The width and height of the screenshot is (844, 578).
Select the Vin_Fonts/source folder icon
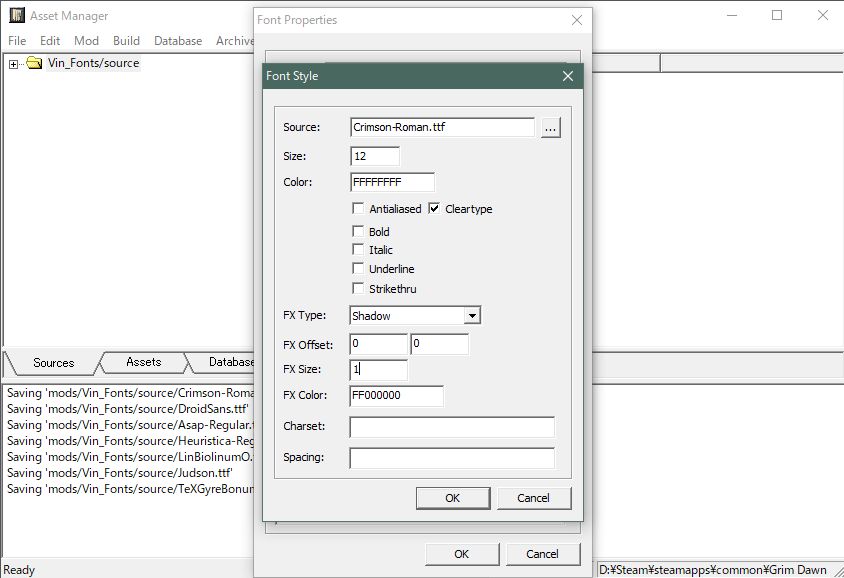pos(34,64)
